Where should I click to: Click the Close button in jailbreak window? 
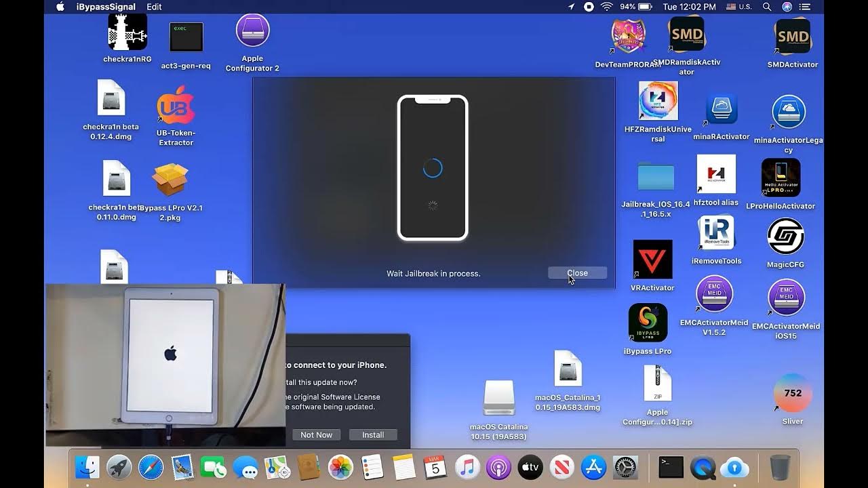577,273
